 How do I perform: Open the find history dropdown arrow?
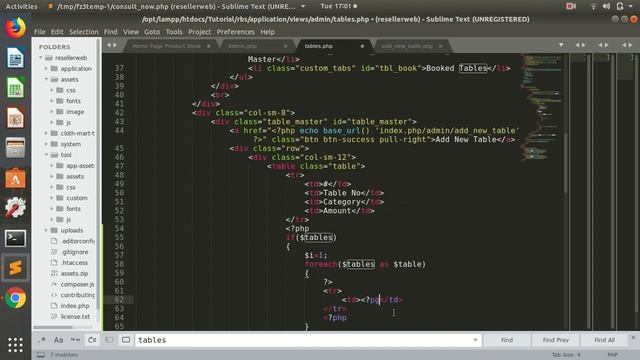click(476, 340)
